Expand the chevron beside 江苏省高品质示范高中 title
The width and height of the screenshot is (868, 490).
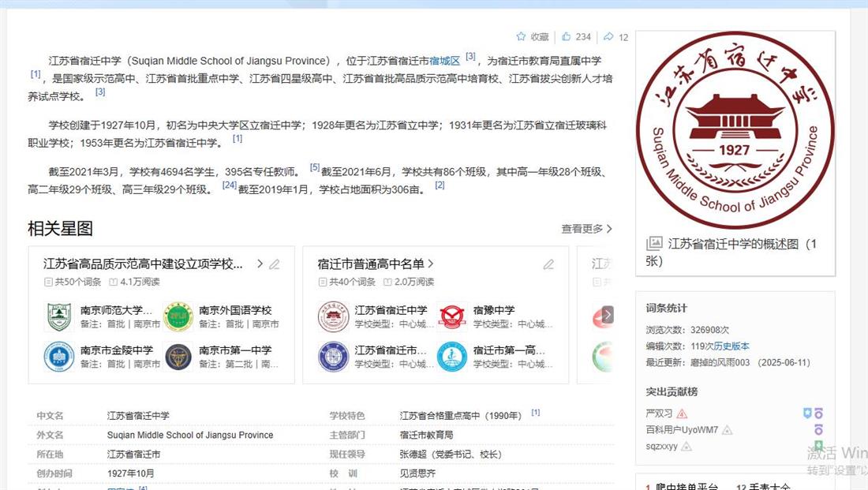point(260,264)
